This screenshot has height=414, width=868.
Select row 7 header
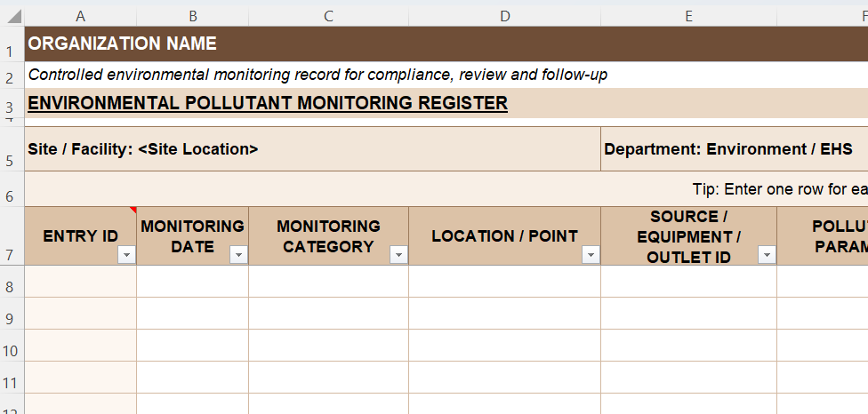pos(12,236)
